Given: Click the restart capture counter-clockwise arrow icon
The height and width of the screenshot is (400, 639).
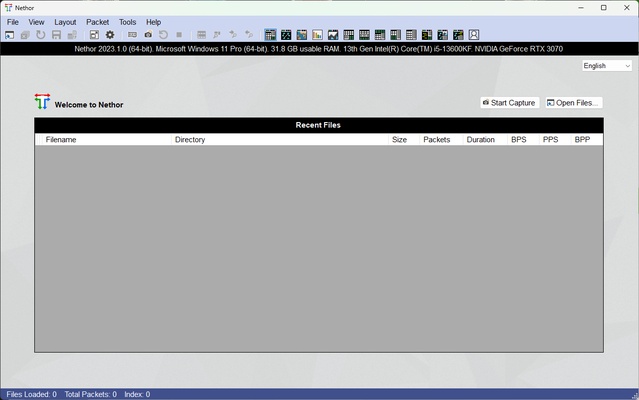Looking at the screenshot, I should pos(163,35).
